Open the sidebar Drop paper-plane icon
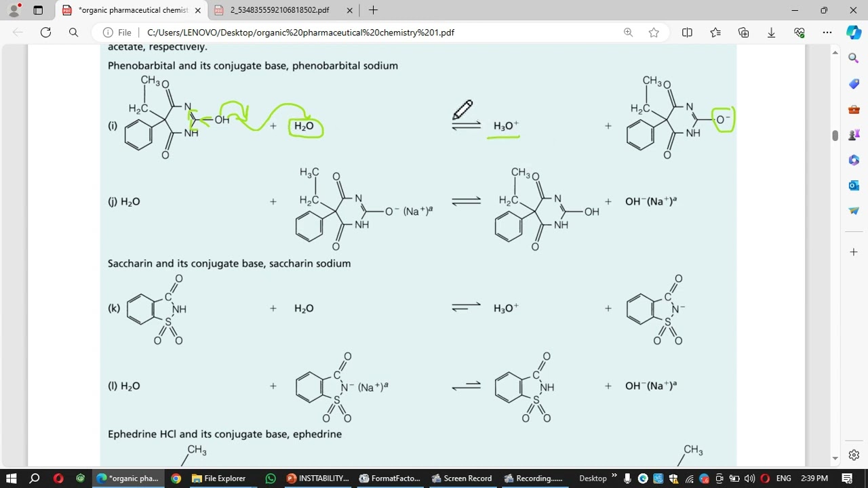Image resolution: width=868 pixels, height=488 pixels. [x=854, y=211]
